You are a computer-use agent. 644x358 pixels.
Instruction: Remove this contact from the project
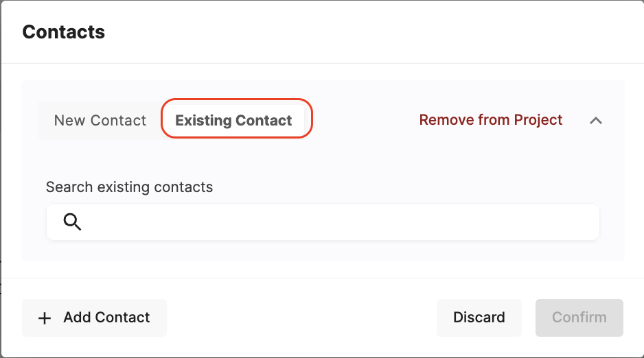[490, 120]
